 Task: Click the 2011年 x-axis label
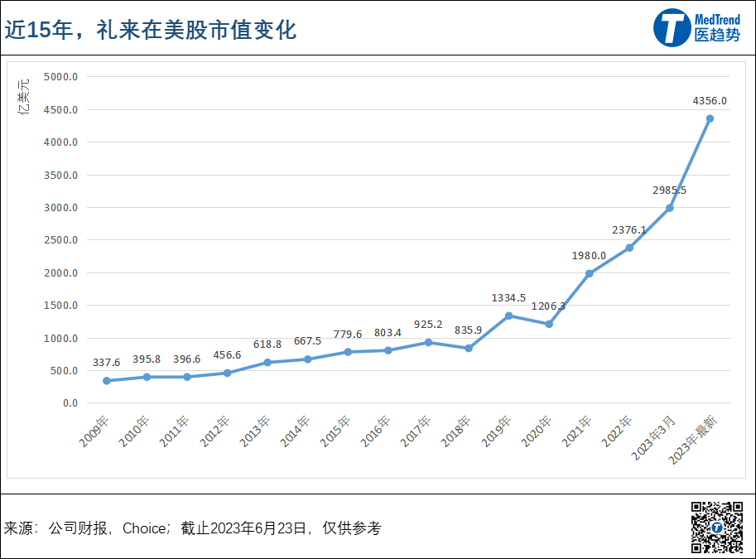(175, 431)
